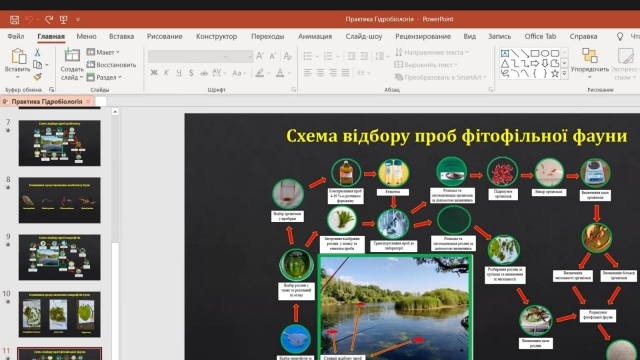Image resolution: width=640 pixels, height=360 pixels.
Task: Expand the Раздел dropdown
Action: point(104,77)
